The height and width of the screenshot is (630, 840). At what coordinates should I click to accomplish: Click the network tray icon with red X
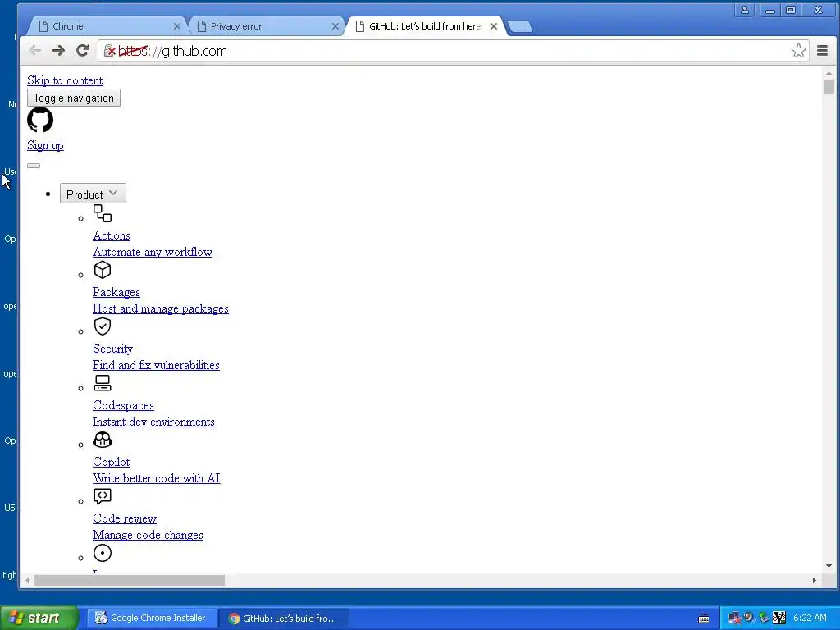[734, 619]
